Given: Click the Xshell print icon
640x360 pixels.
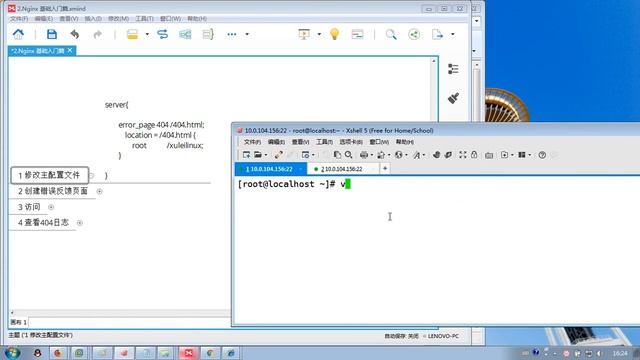Looking at the screenshot, I should pyautogui.click(x=364, y=155).
